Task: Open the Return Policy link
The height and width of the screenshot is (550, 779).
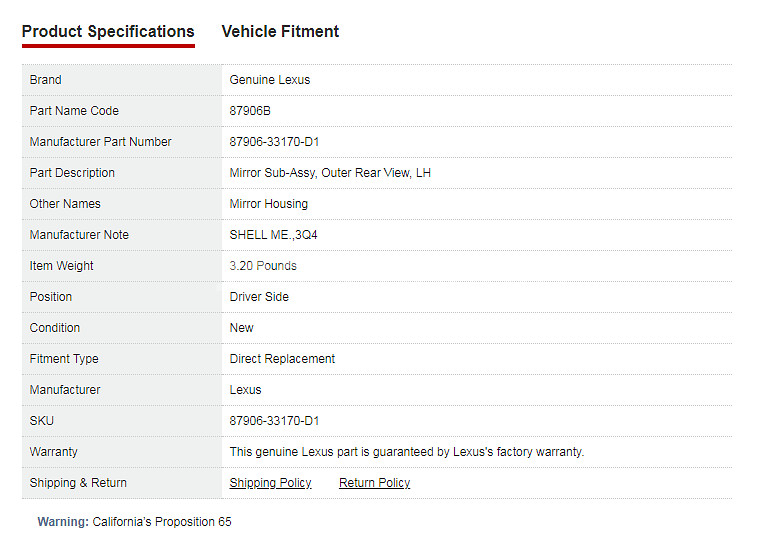Action: (375, 483)
